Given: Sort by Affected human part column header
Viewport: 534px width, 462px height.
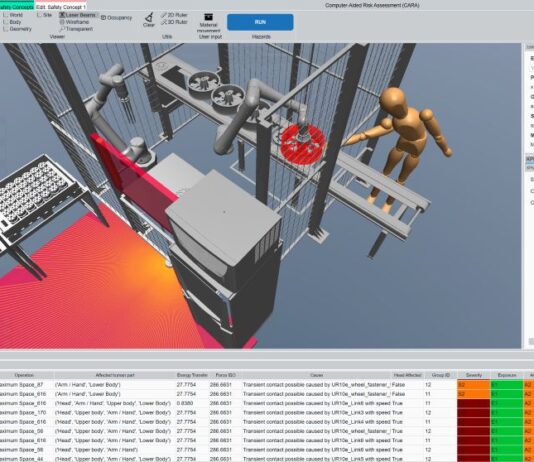Looking at the screenshot, I should (x=115, y=375).
